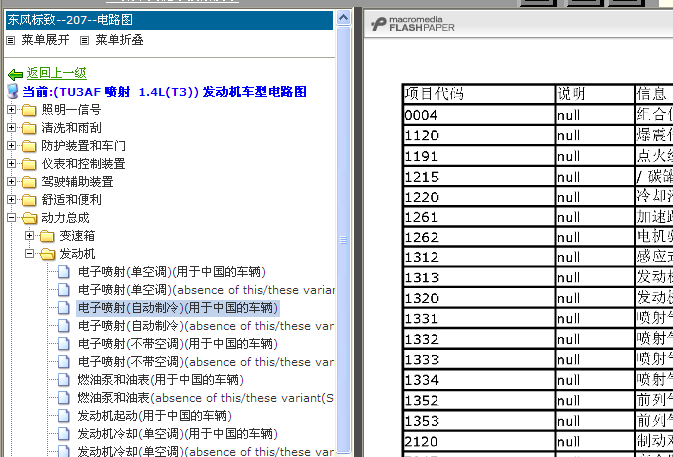The width and height of the screenshot is (673, 457).
Task: Click document icon for 燃油泵和油表(用于中国的车辆)
Action: coord(64,380)
